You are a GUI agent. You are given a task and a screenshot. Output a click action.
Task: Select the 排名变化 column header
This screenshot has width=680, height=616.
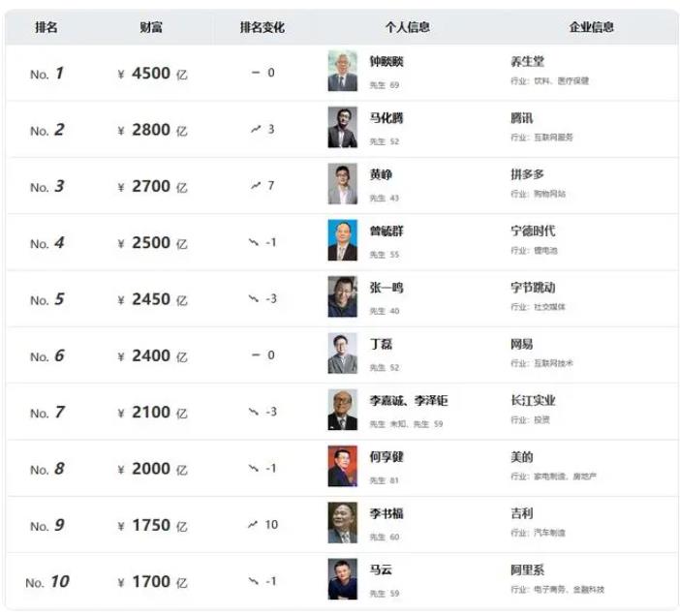point(263,27)
